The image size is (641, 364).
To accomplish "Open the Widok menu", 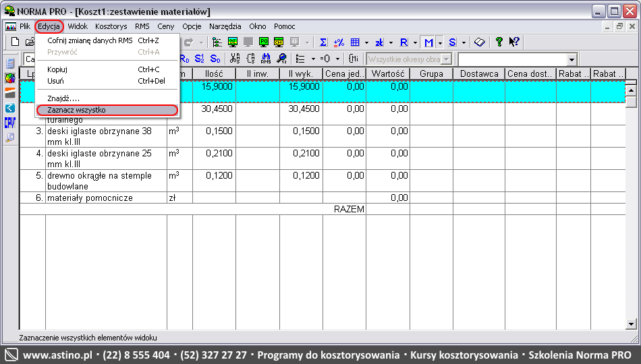I will tap(78, 26).
